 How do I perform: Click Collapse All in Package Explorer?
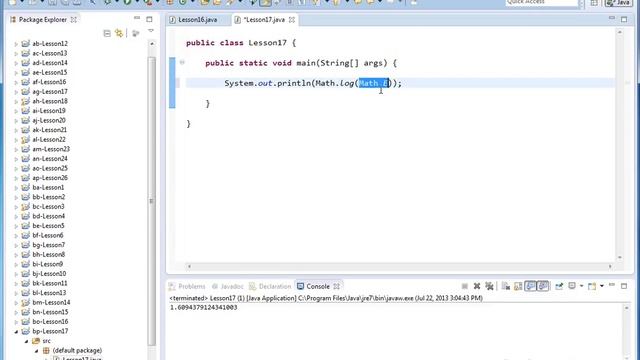(107, 33)
